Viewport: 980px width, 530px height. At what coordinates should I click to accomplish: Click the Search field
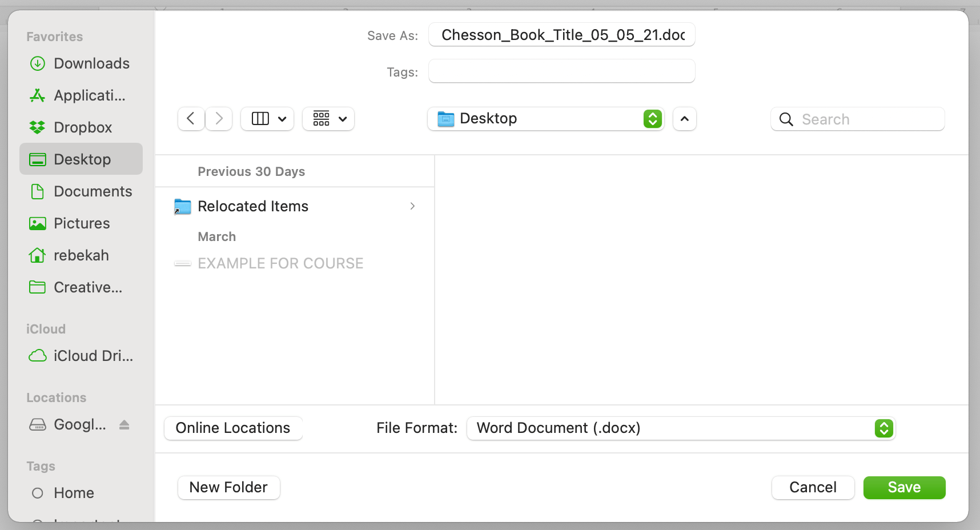pos(857,119)
